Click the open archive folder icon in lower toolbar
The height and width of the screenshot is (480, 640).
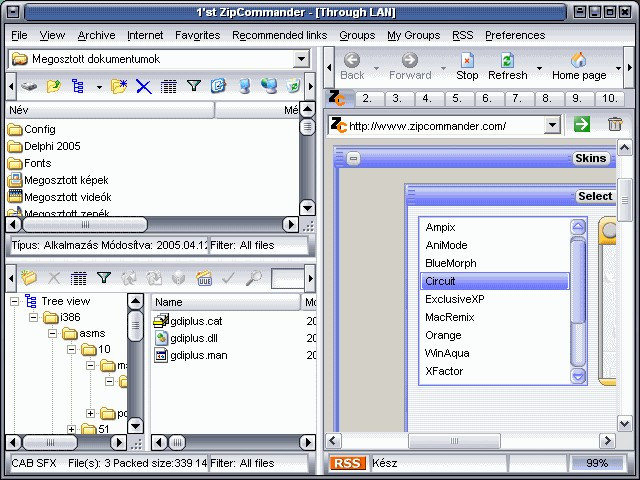pos(29,278)
